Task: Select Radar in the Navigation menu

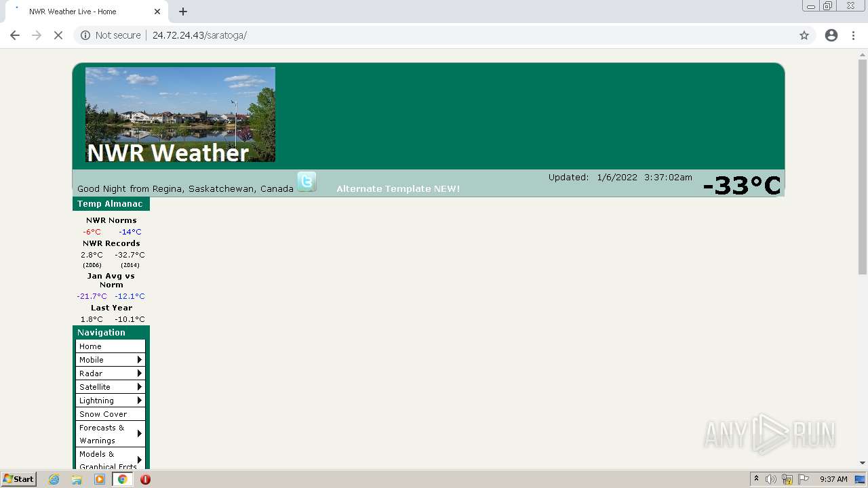Action: [x=111, y=373]
